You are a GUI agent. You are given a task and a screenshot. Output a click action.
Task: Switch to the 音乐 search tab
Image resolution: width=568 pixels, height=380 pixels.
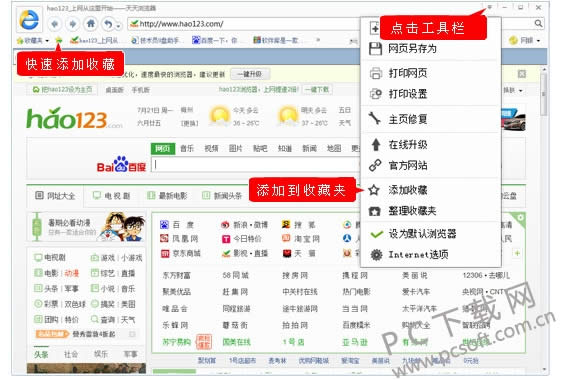coord(187,148)
